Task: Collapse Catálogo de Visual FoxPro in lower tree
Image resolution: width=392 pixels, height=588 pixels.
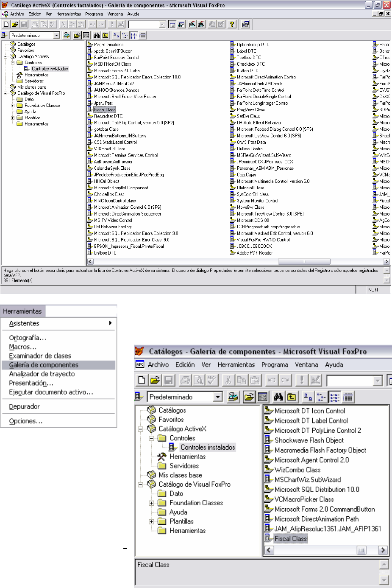Action: point(140,484)
